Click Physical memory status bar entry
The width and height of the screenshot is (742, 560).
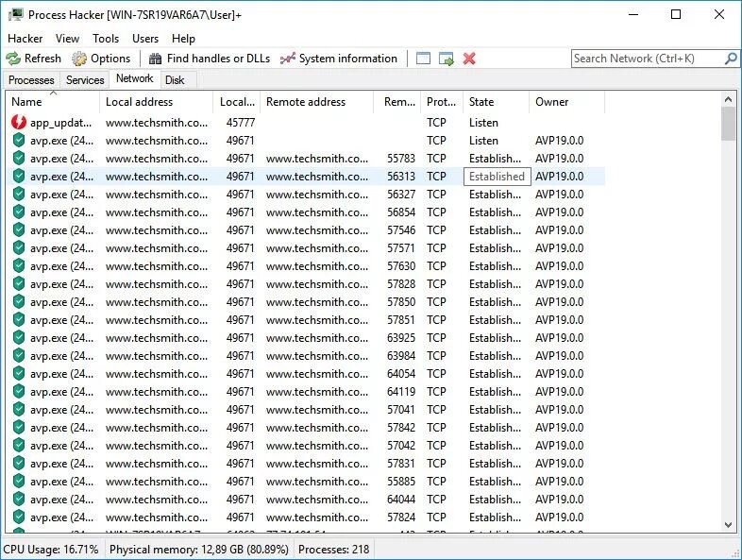pyautogui.click(x=199, y=550)
